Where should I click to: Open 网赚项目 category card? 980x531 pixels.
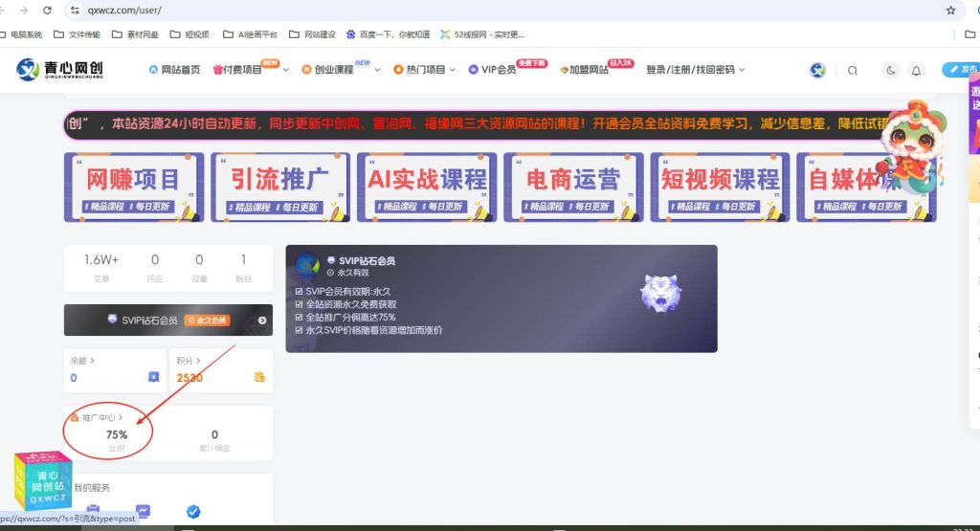coord(134,187)
